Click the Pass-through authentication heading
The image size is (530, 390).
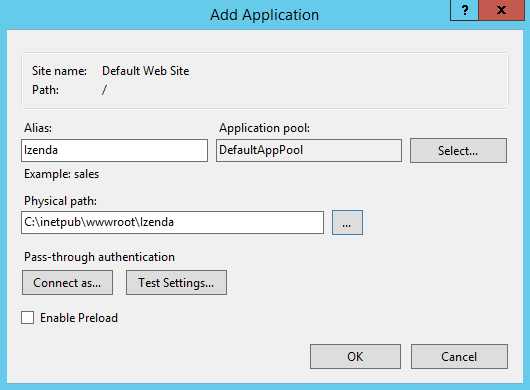click(99, 257)
